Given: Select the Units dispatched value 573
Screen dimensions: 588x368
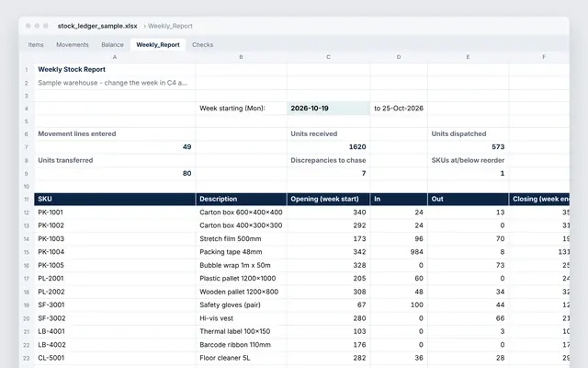Looking at the screenshot, I should [468, 147].
